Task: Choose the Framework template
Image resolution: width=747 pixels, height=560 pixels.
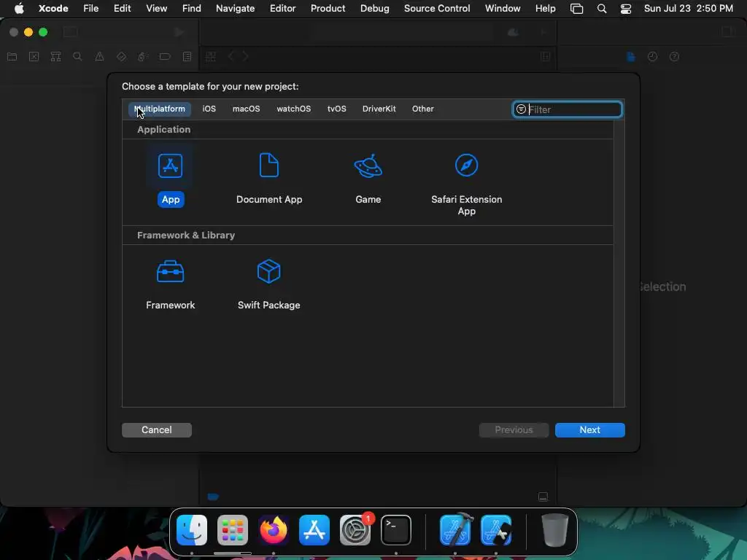Action: (x=170, y=271)
